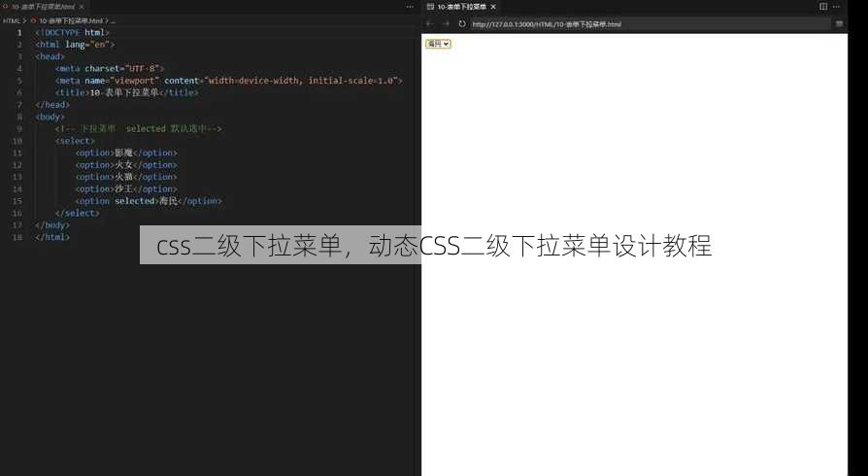Open More Actions in the left editor tab bar
This screenshot has width=868, height=476.
(x=410, y=7)
